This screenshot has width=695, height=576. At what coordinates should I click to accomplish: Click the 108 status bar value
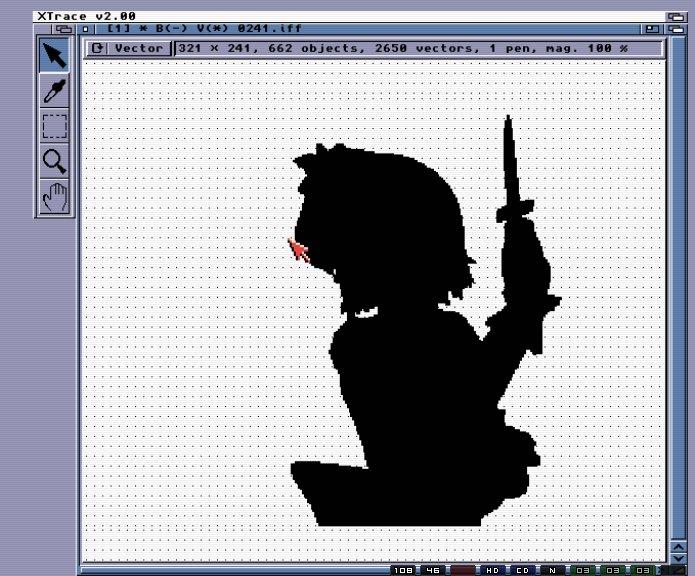coord(403,571)
